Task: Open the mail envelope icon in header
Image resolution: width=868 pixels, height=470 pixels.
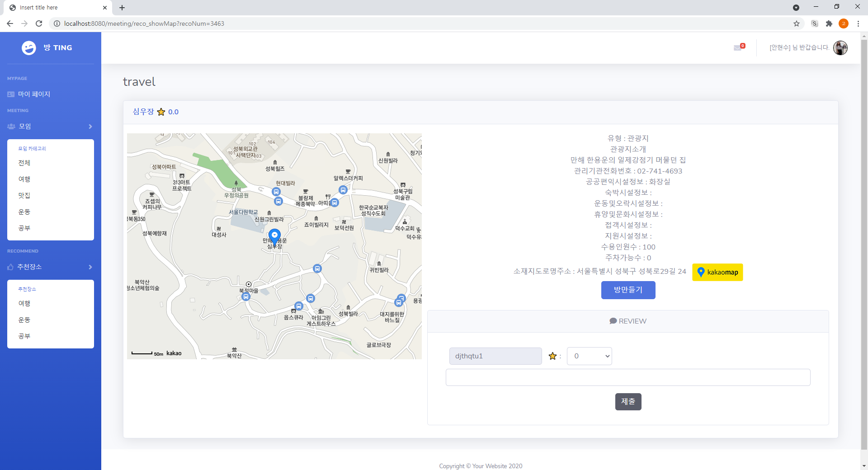Action: click(x=737, y=48)
